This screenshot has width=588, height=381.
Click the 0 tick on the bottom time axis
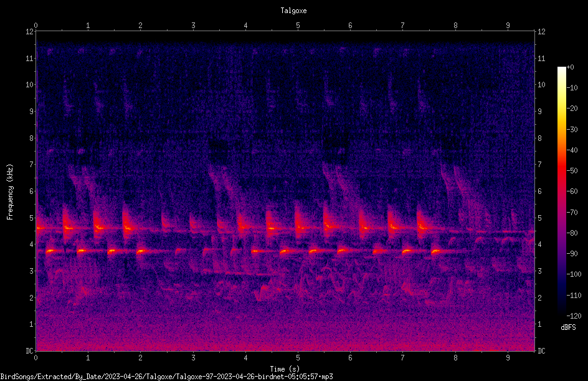[x=36, y=358]
